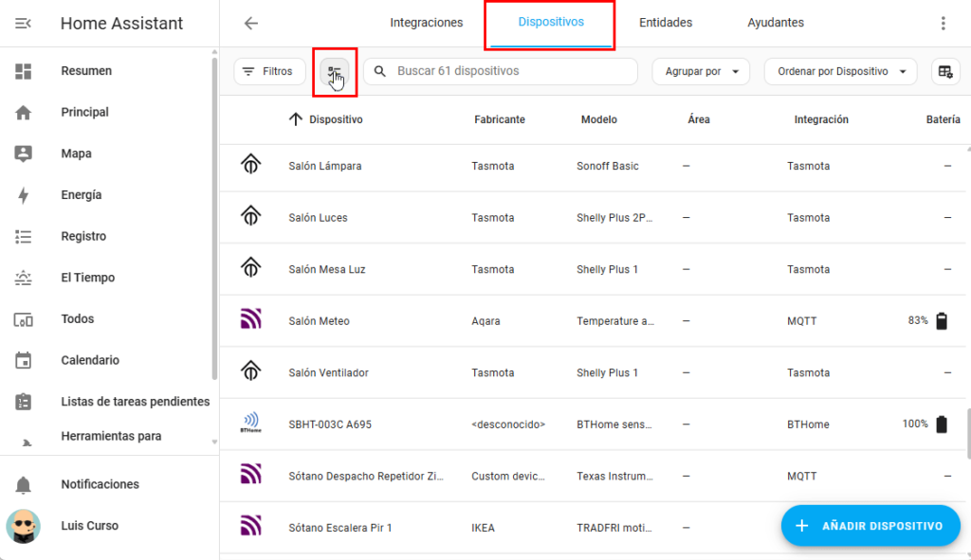Open table column settings icon

(944, 72)
